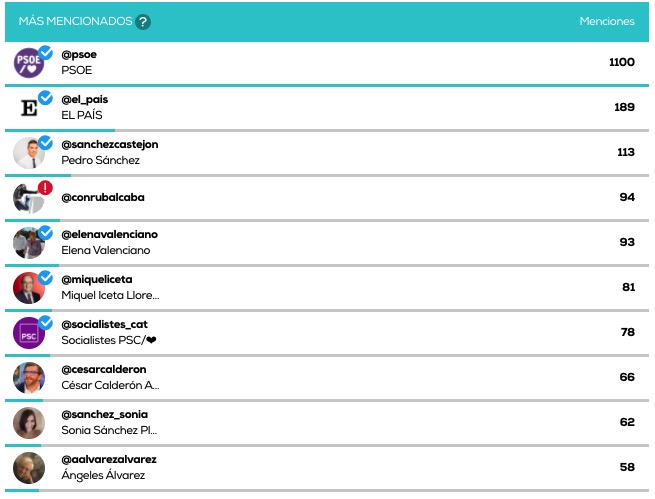This screenshot has width=655, height=499.
Task: Open the Socialistes PSC avatar logo
Action: pyautogui.click(x=29, y=333)
